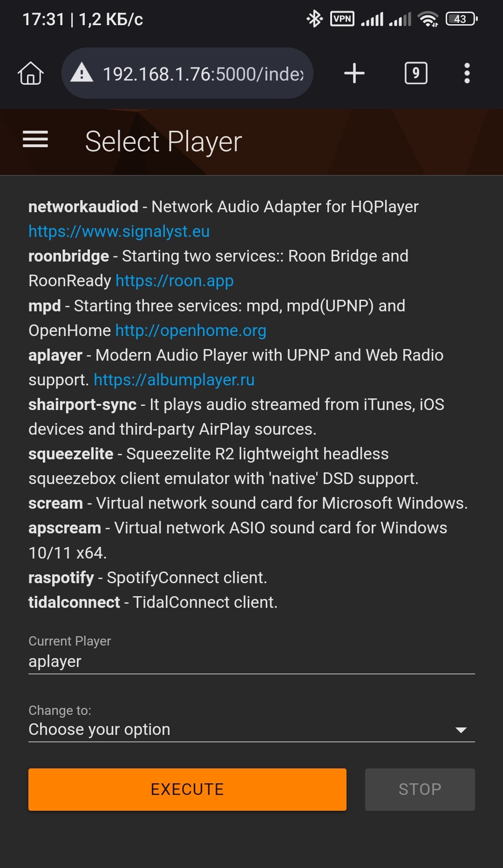
Task: Tap the insecure connection warning icon
Action: coord(82,73)
